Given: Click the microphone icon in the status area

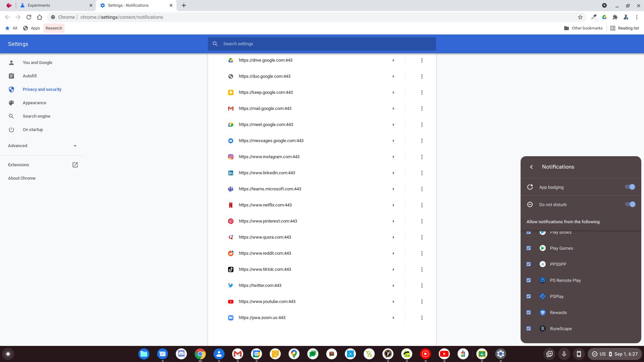Looking at the screenshot, I should [x=564, y=354].
